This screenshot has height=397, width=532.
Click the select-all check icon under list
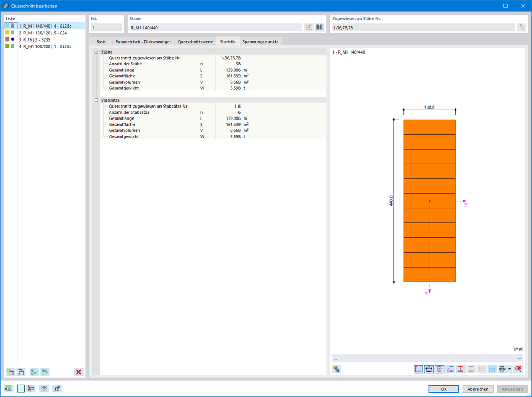pyautogui.click(x=34, y=372)
